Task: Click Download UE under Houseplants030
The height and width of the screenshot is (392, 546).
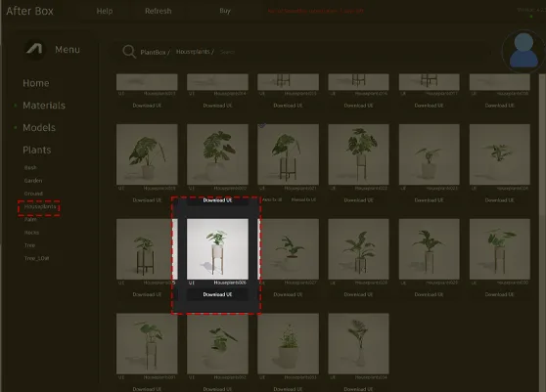Action: (x=500, y=294)
